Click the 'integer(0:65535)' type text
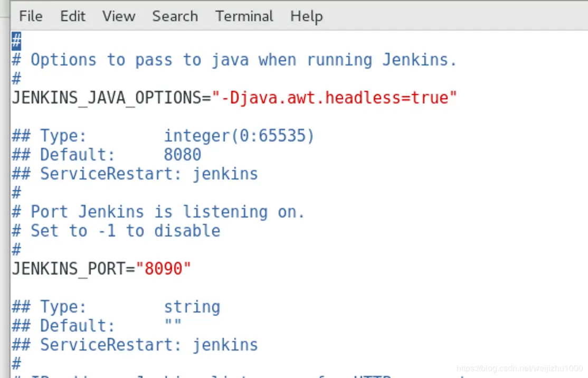The width and height of the screenshot is (588, 378). pyautogui.click(x=239, y=136)
